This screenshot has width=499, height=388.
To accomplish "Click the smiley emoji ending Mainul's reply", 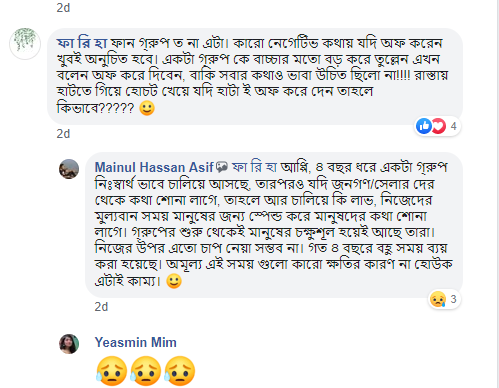I will (x=174, y=281).
